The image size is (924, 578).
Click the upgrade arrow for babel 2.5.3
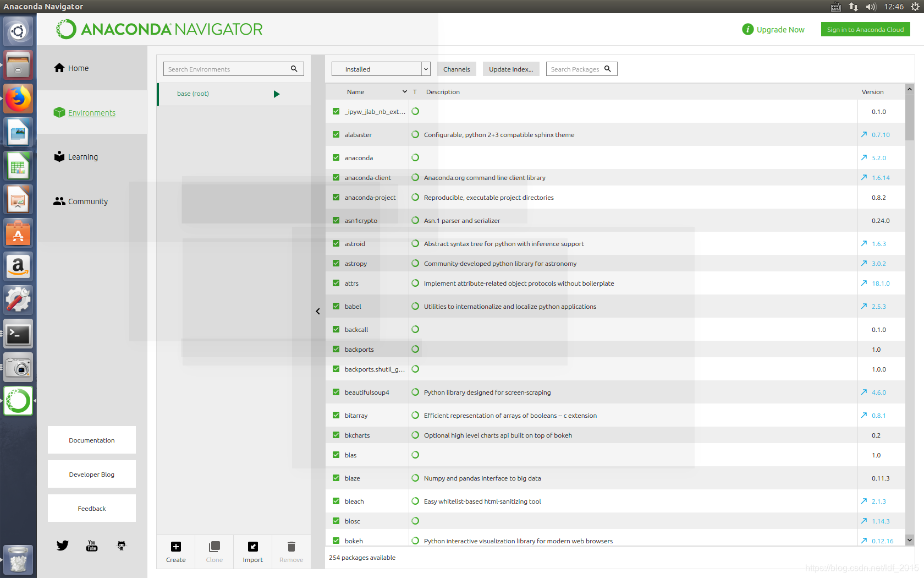pyautogui.click(x=864, y=306)
